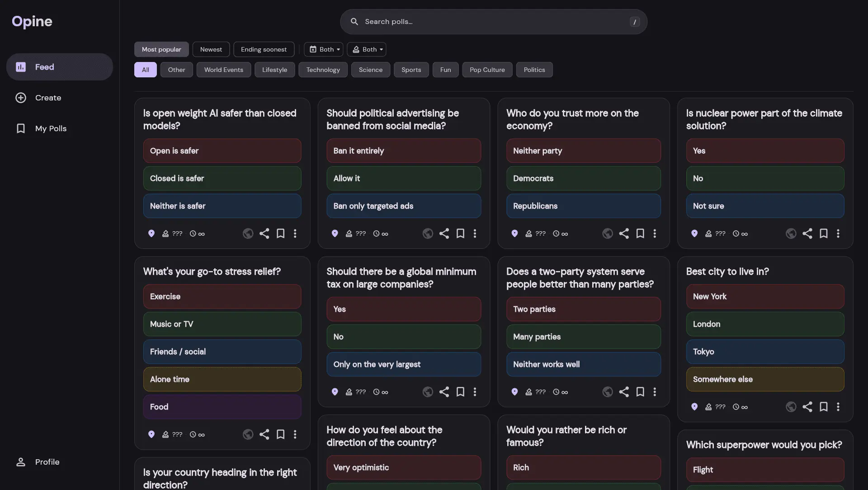Click location pin on global minimum tax poll
This screenshot has height=490, width=868.
point(335,392)
